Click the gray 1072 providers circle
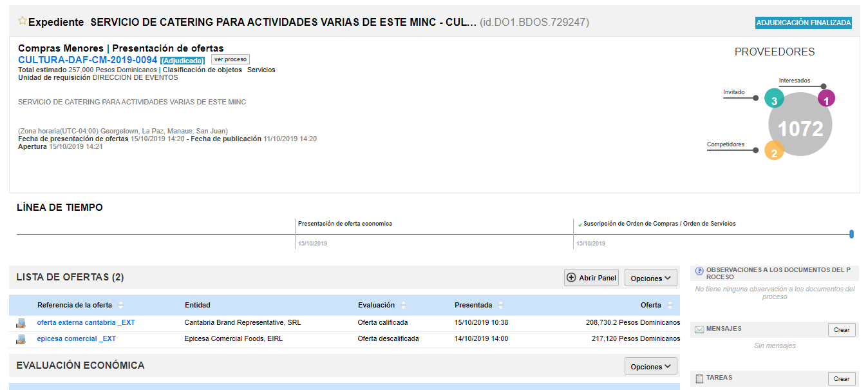Screen dimensions: 868x390 pyautogui.click(x=800, y=127)
